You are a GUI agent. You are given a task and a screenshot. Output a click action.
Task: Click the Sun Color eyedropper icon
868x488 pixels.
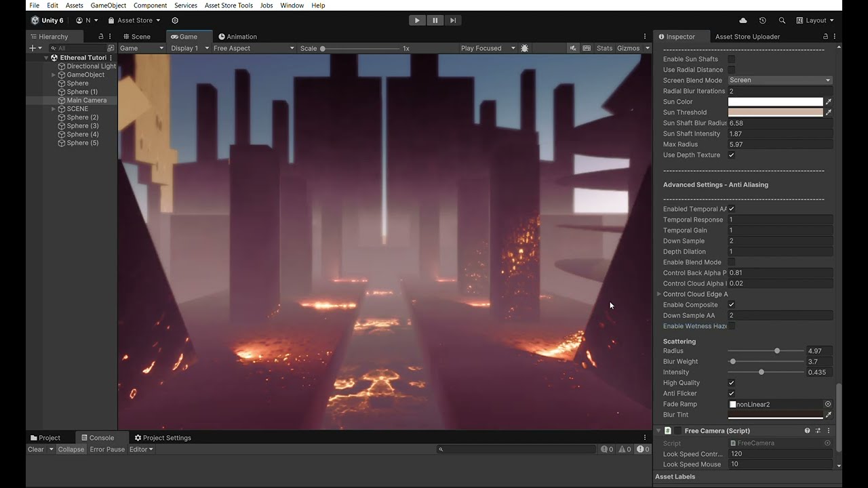coord(829,102)
